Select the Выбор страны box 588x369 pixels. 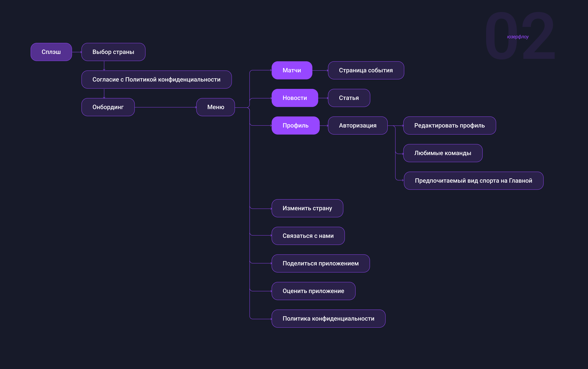[x=113, y=52]
